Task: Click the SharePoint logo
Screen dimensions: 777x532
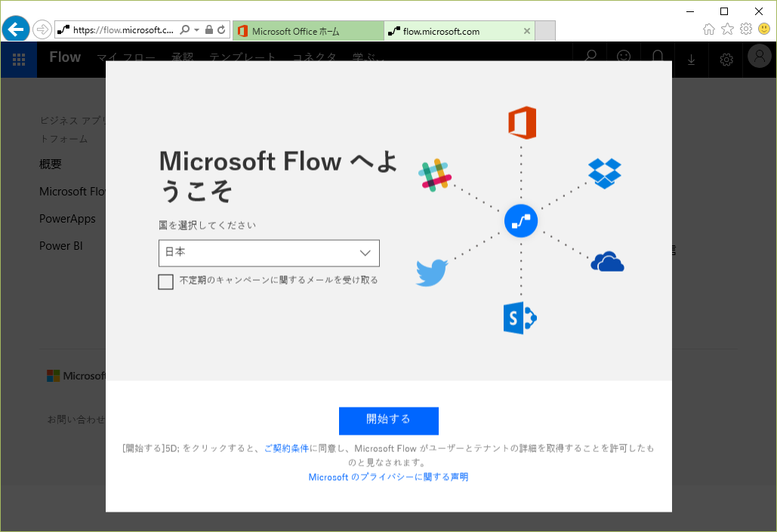Action: 520,318
